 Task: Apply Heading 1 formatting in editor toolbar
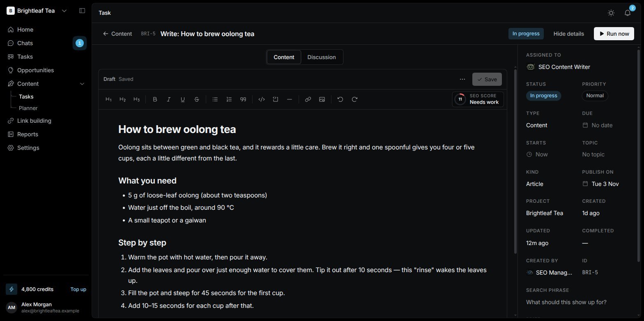click(108, 99)
